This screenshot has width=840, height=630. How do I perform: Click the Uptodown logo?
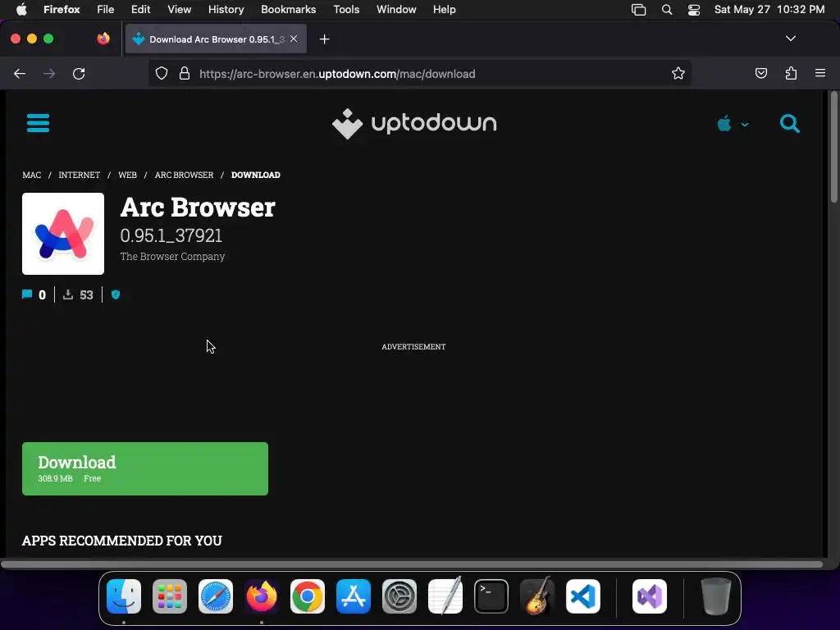coord(414,123)
